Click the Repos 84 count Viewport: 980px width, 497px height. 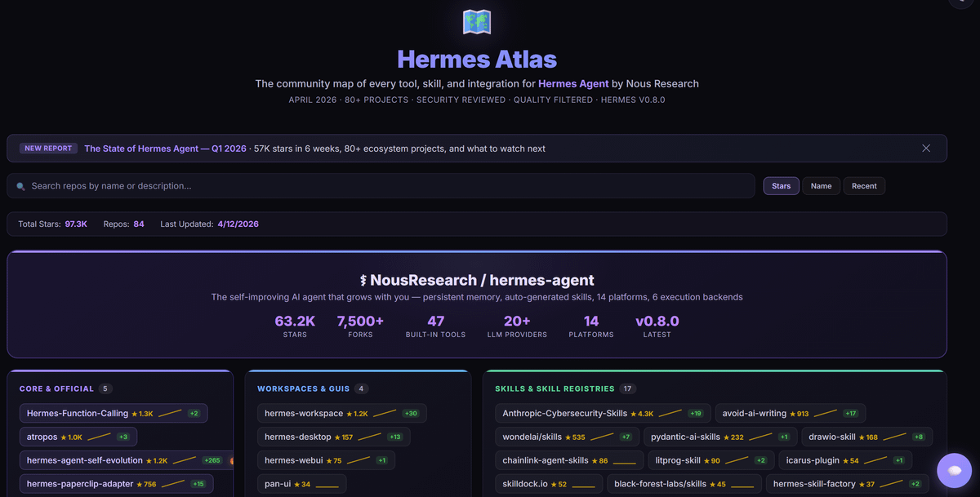pos(139,224)
